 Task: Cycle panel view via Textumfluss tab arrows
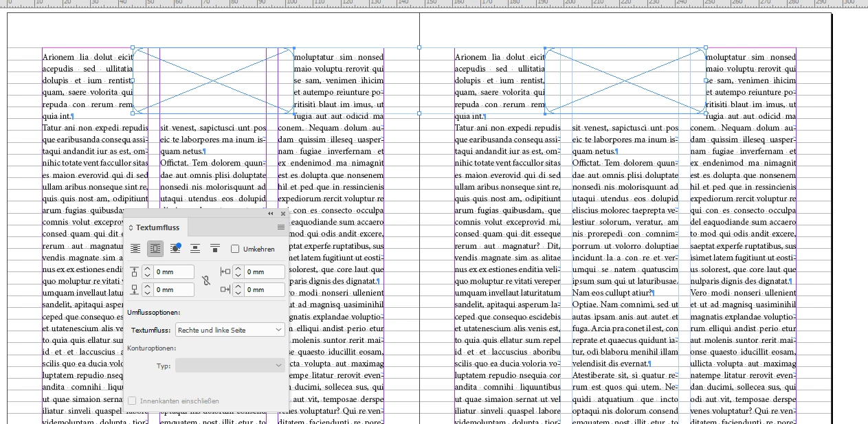tap(131, 227)
